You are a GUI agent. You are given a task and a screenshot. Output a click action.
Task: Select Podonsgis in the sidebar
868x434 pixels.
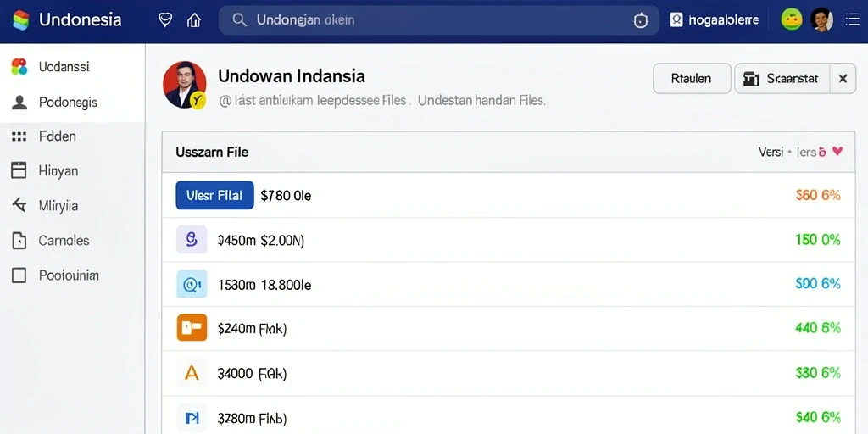coord(68,103)
